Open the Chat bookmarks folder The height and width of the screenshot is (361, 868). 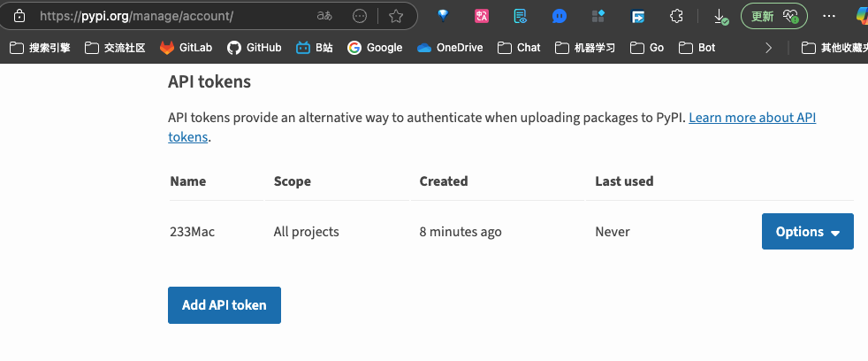(x=519, y=48)
